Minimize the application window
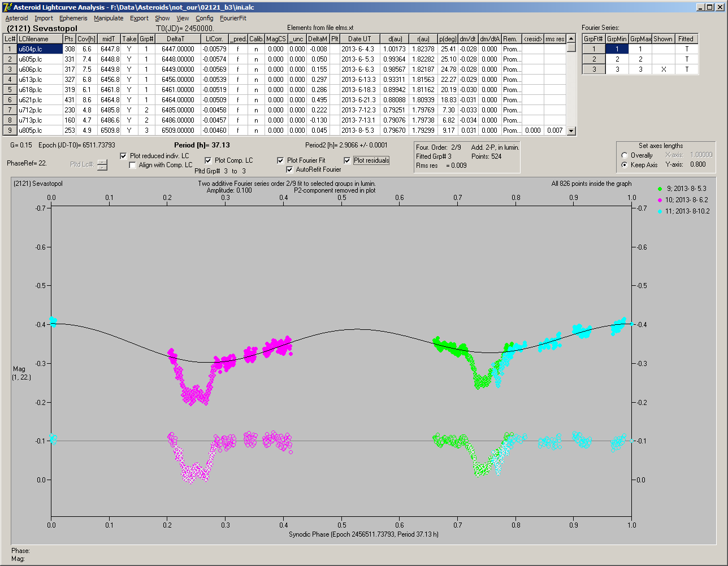Viewport: 728px width, 566px height. pyautogui.click(x=700, y=7)
